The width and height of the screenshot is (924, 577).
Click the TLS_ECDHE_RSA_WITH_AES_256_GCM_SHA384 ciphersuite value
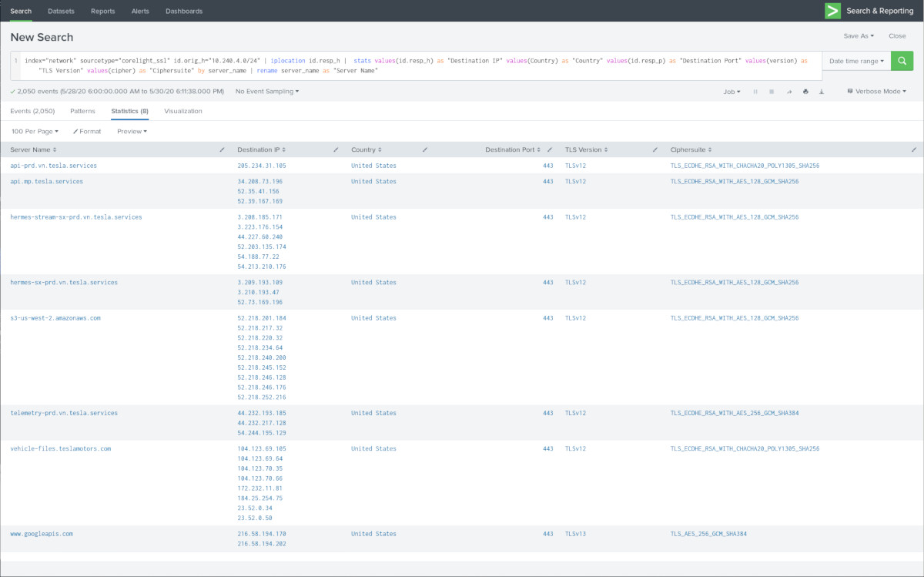[735, 414]
